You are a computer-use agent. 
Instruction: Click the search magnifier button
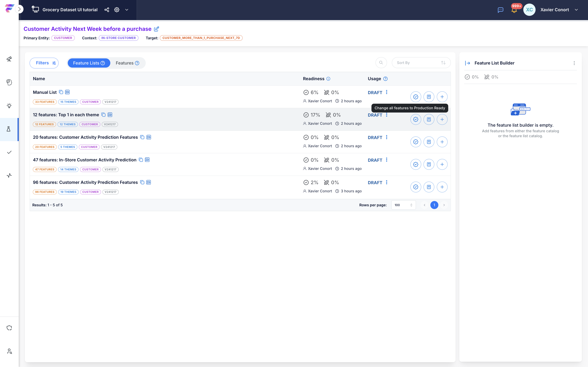381,63
